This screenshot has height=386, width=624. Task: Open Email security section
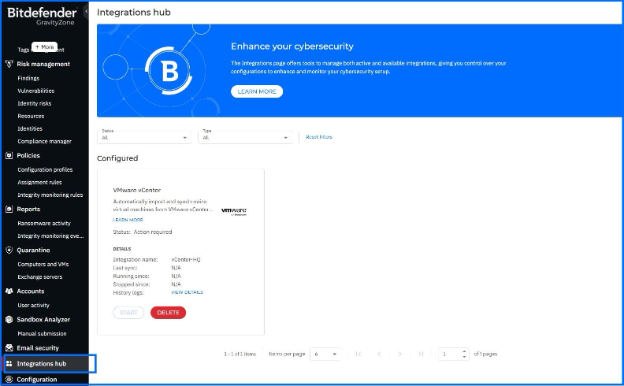click(x=37, y=348)
